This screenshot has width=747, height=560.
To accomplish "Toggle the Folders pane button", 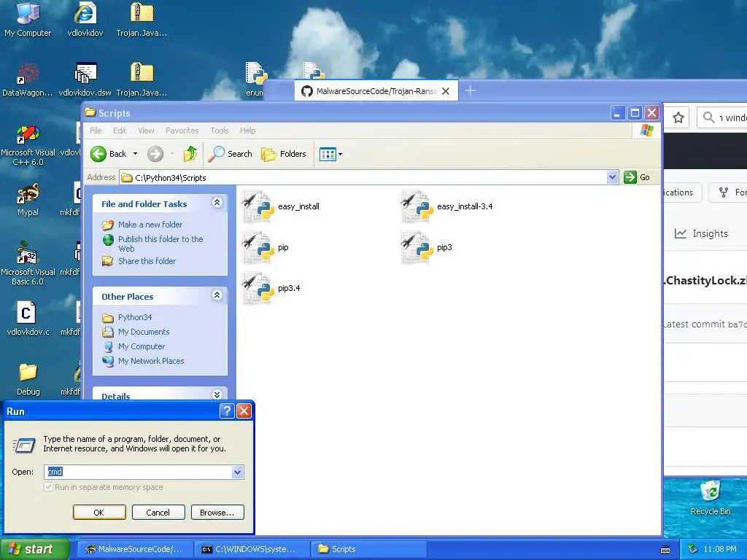I will (x=284, y=154).
